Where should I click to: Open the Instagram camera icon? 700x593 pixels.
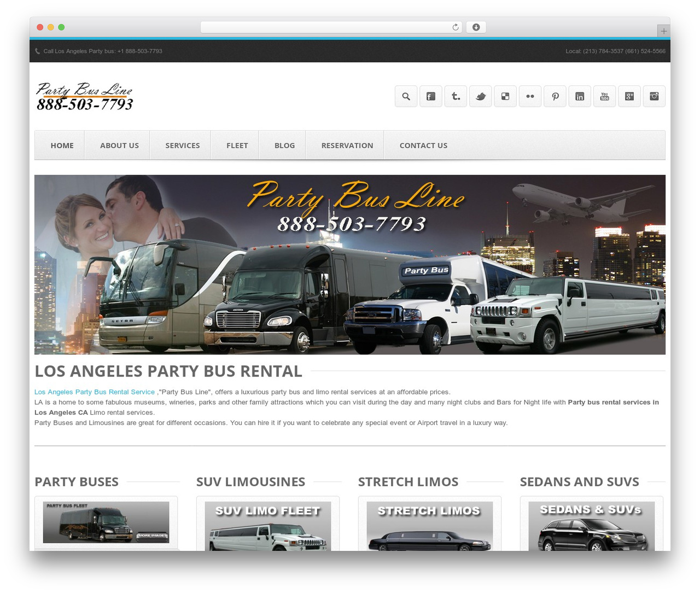(x=654, y=96)
